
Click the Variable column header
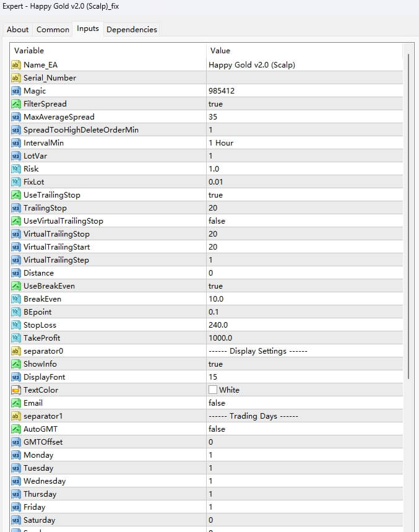click(x=29, y=51)
